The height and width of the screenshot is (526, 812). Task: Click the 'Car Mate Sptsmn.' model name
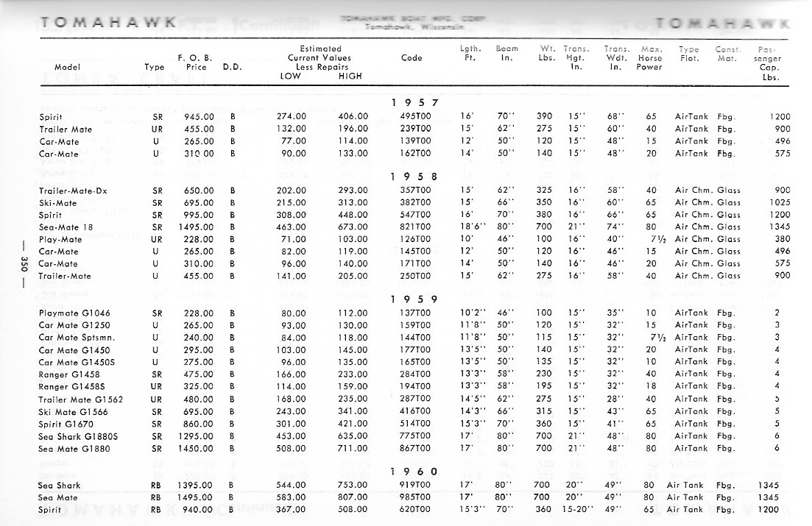pos(77,338)
